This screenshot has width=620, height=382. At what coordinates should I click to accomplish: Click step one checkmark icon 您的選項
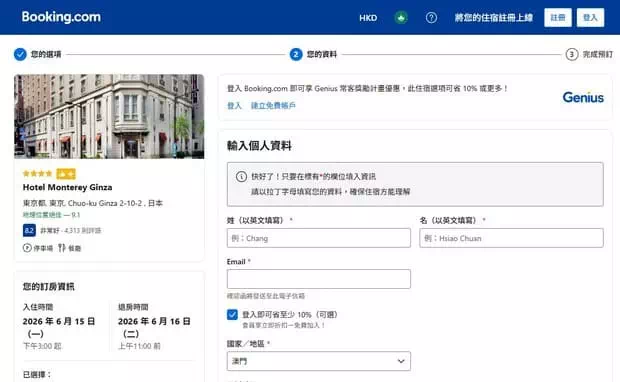[x=20, y=54]
